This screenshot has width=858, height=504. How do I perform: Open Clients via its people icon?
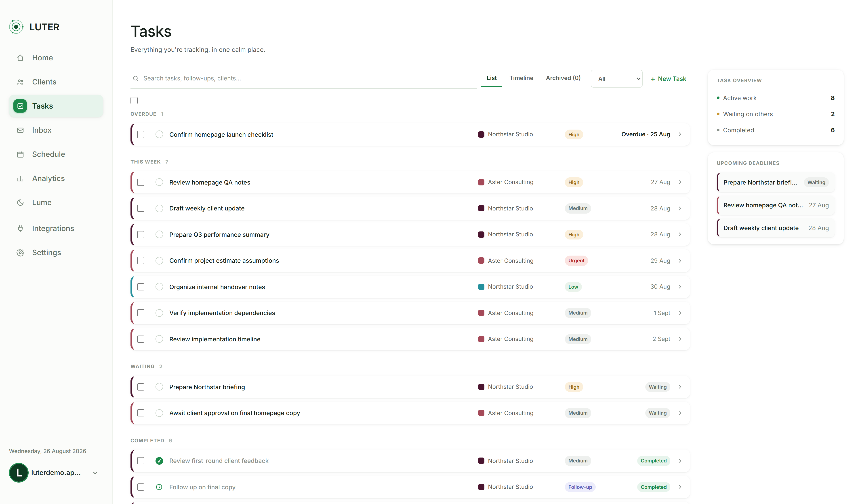[20, 82]
